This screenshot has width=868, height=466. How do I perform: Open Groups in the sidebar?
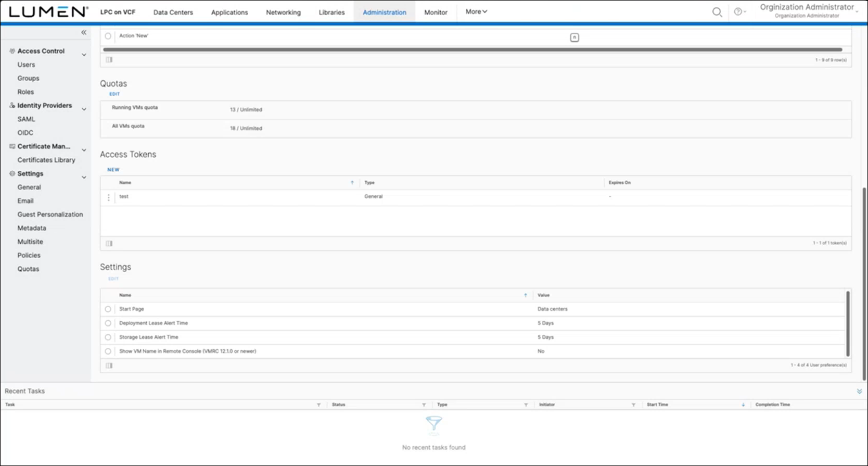(29, 78)
